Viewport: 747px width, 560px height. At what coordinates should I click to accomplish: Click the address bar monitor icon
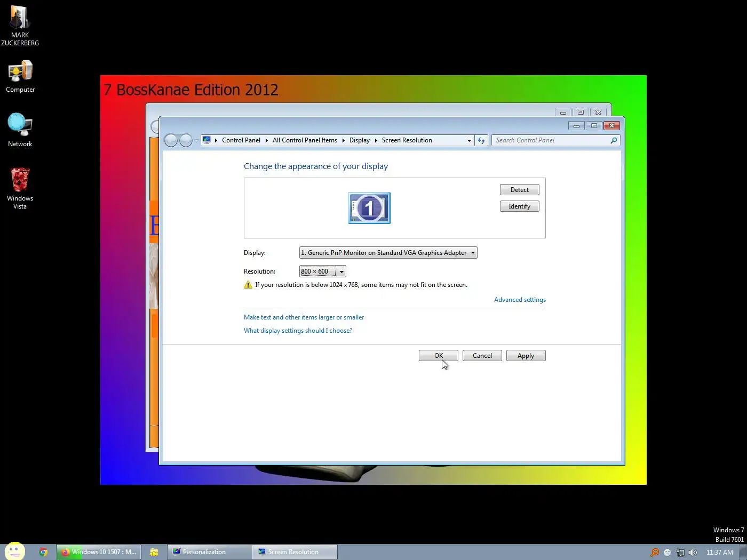coord(206,140)
